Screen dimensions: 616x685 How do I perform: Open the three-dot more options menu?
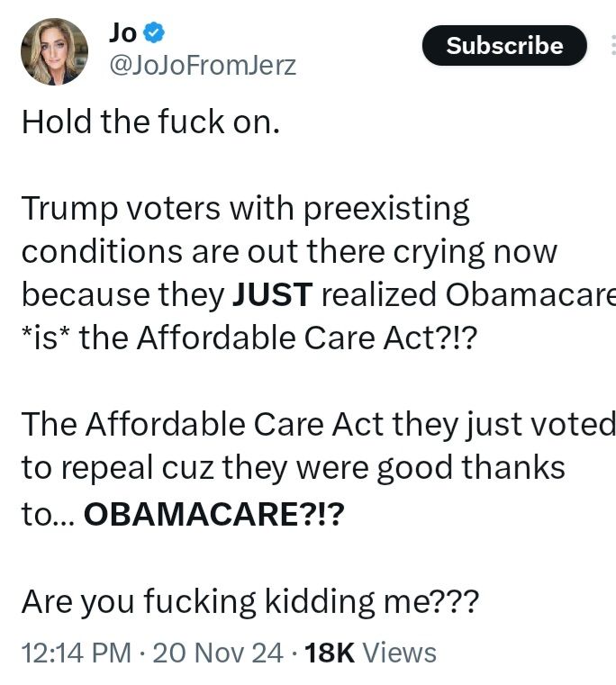click(x=613, y=45)
